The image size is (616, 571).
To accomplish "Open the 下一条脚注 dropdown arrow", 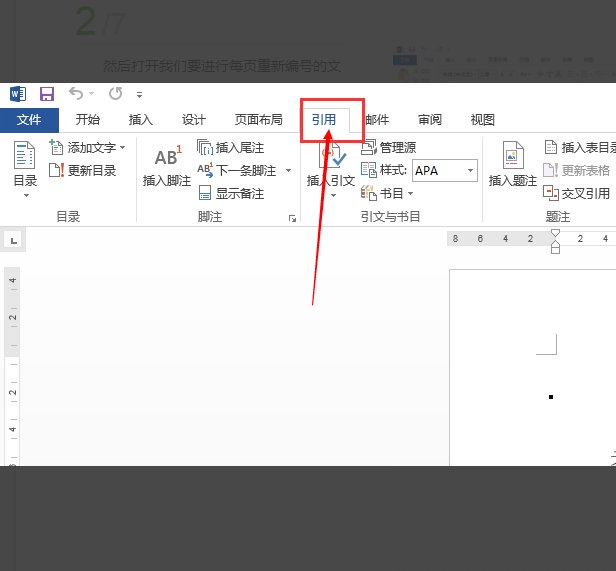I will click(x=288, y=171).
